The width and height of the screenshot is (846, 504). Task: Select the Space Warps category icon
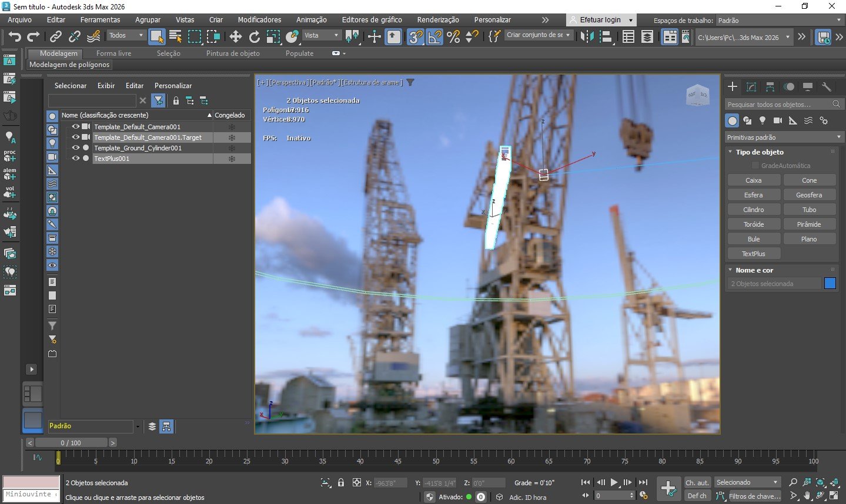808,120
